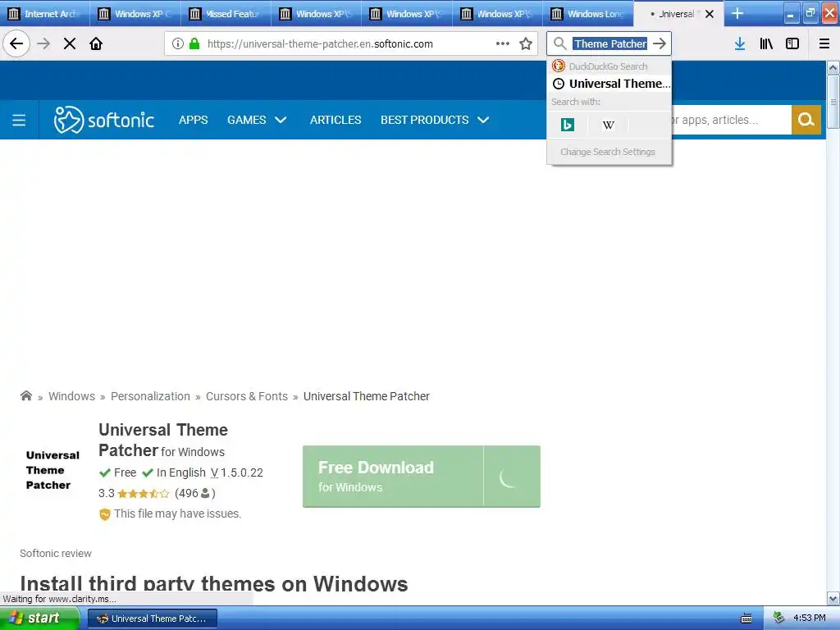Viewport: 840px width, 630px height.
Task: Open the Windows breadcrumb link
Action: (x=72, y=396)
